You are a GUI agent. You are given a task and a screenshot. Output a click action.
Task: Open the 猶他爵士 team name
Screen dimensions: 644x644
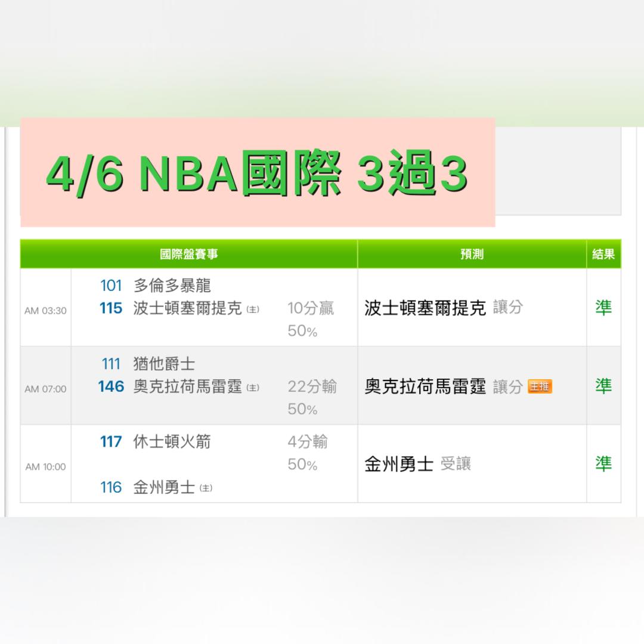pyautogui.click(x=164, y=364)
